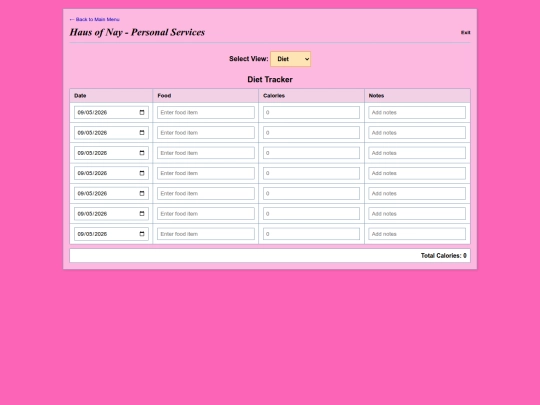The width and height of the screenshot is (540, 405).
Task: Click the Exit button
Action: point(466,32)
